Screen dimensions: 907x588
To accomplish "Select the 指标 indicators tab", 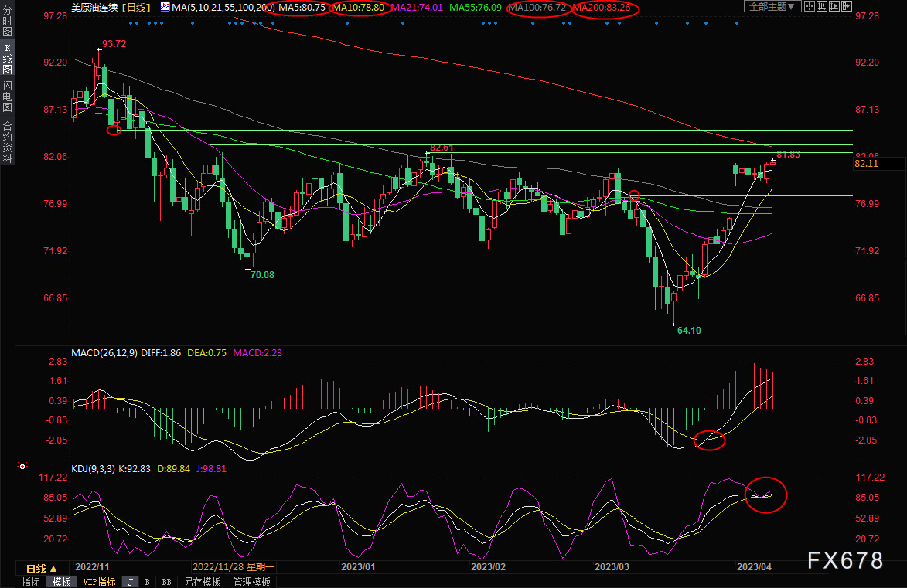I will pyautogui.click(x=31, y=582).
